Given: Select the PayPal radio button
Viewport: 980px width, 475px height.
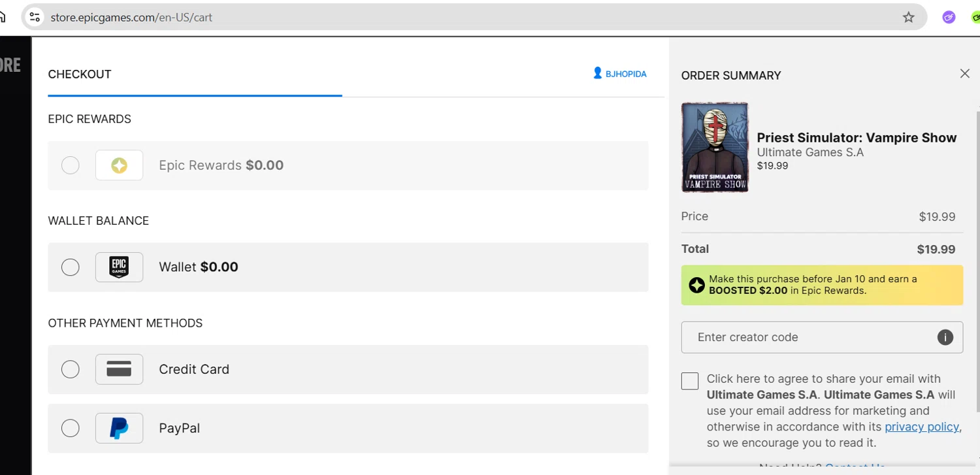Looking at the screenshot, I should click(x=71, y=429).
